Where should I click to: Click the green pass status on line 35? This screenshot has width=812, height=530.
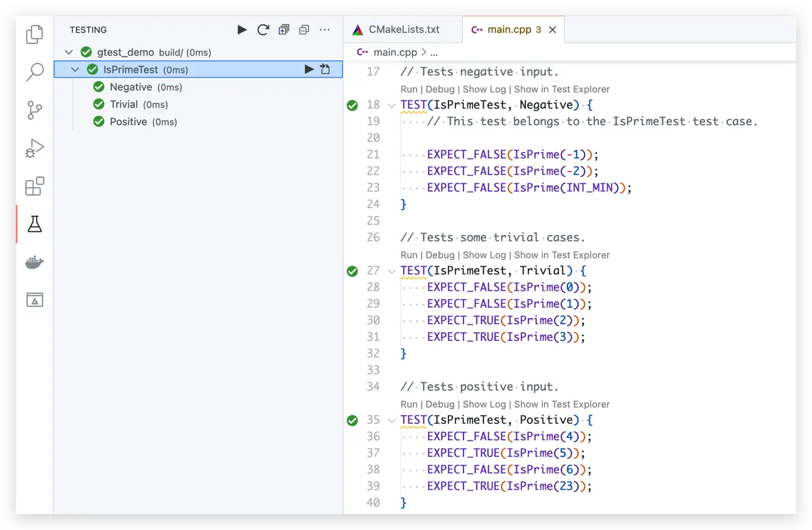[x=352, y=420]
